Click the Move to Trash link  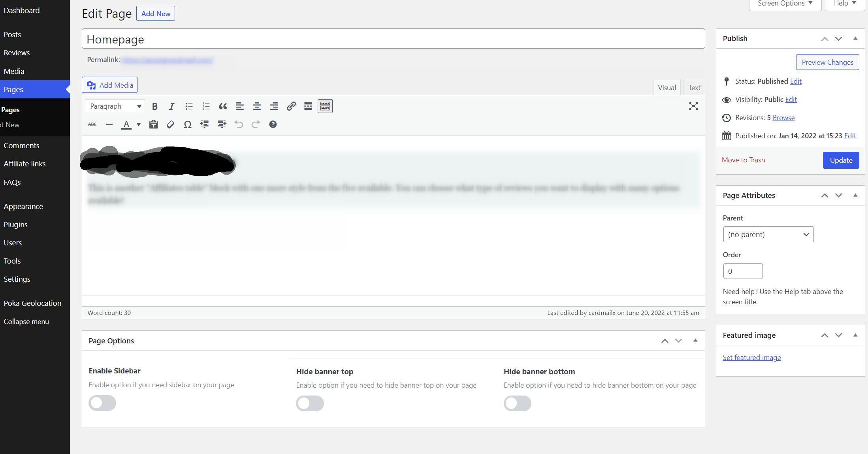click(x=743, y=160)
